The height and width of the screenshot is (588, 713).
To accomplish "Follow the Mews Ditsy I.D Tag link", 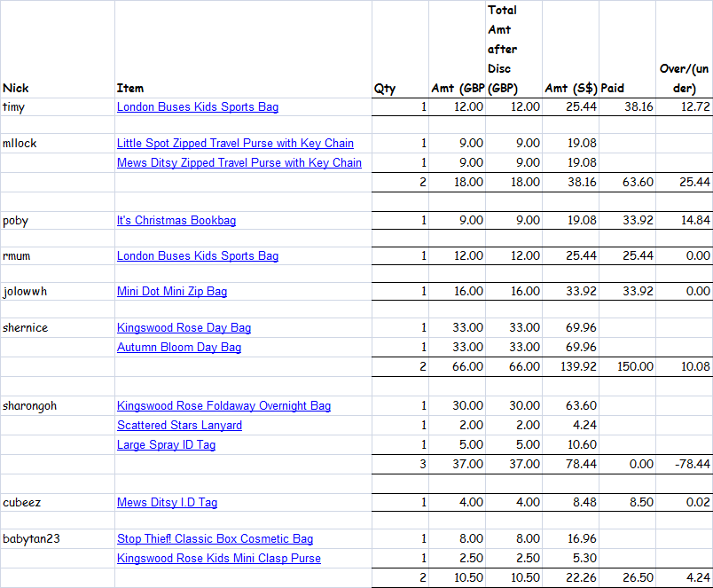I will (167, 503).
